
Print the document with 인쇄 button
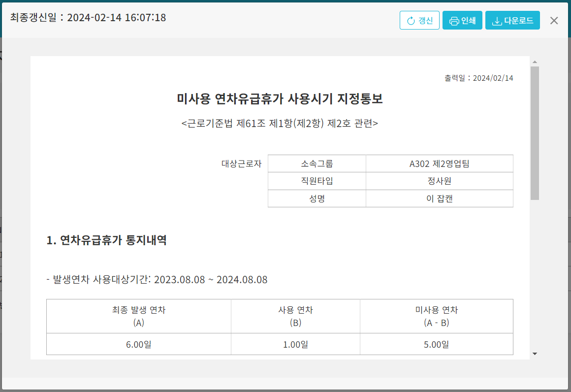coord(462,20)
